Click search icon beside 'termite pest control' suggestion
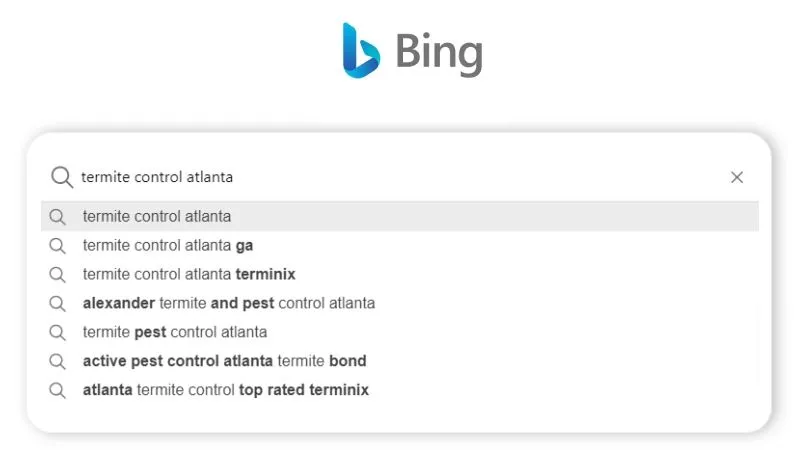The height and width of the screenshot is (458, 800). pyautogui.click(x=58, y=332)
